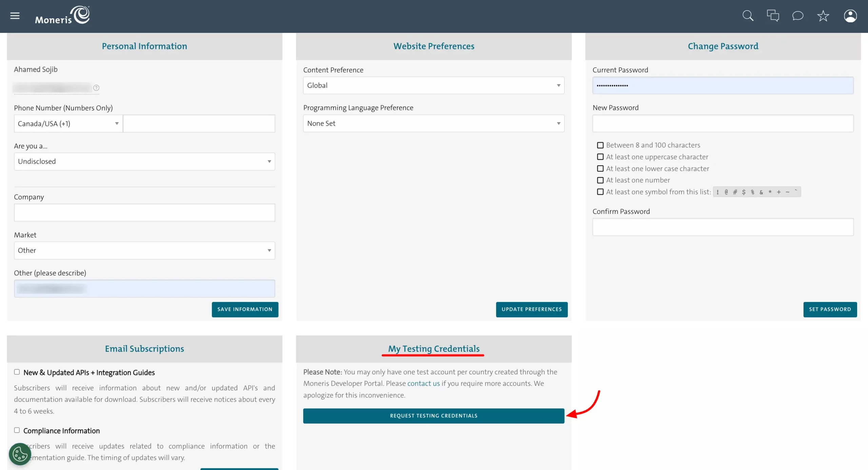The height and width of the screenshot is (470, 868).
Task: Open the Content Preference dropdown showing Global
Action: pyautogui.click(x=433, y=85)
